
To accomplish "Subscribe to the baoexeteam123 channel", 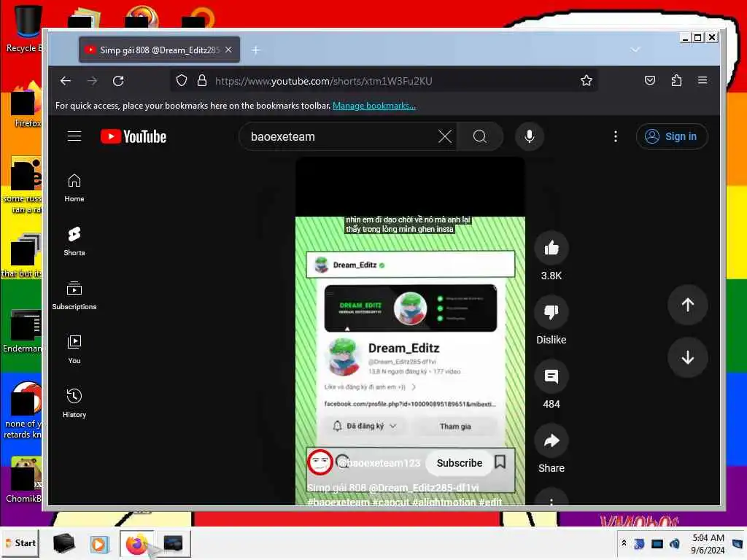I will [460, 463].
